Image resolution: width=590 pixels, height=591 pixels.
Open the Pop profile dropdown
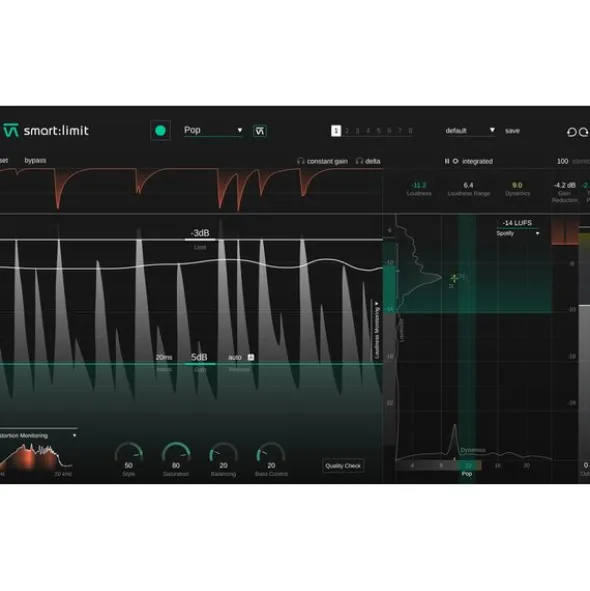point(213,130)
